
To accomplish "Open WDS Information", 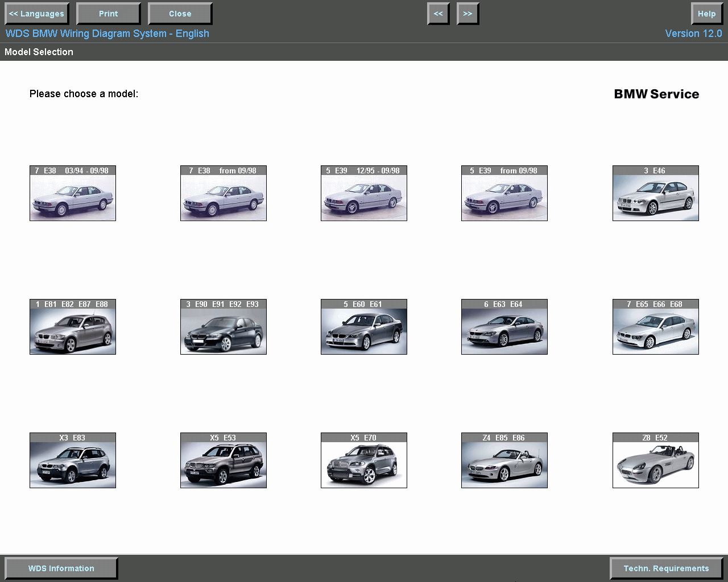I will pos(60,568).
